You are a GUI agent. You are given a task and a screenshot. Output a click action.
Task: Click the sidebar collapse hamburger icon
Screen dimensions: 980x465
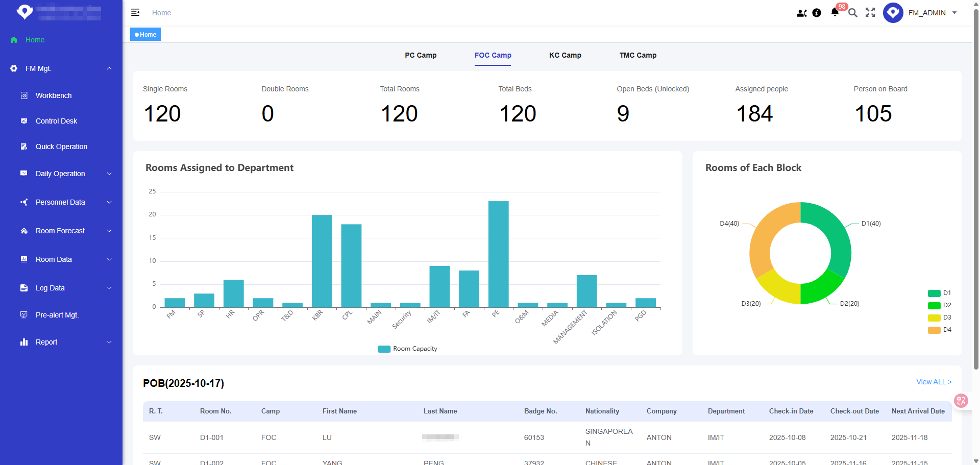point(135,13)
